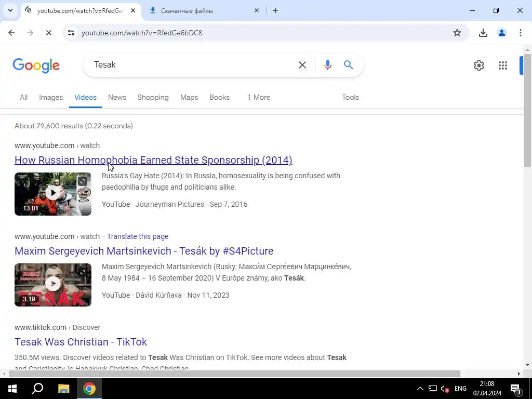Open muted volume tray icon
532x399 pixels.
pos(445,389)
